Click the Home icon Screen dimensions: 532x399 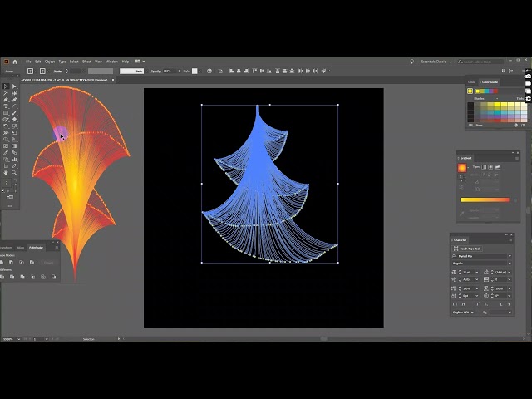(x=15, y=62)
